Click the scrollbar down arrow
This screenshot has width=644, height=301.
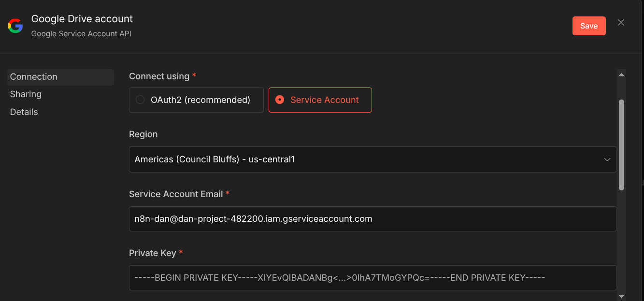[x=622, y=296]
